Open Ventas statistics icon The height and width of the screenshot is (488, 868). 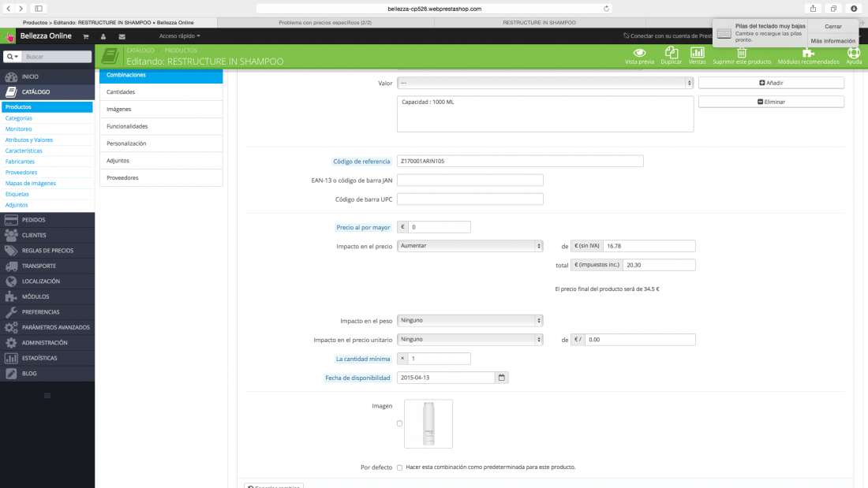tap(697, 53)
